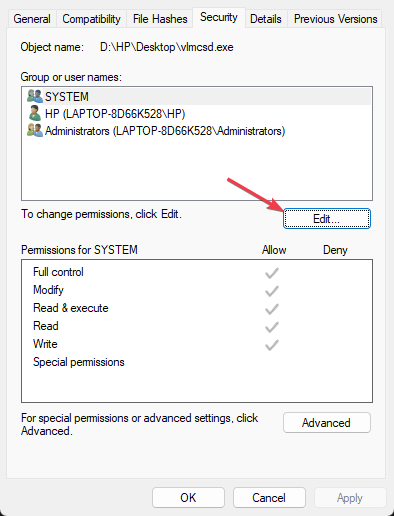Open the Previous Versions tab
The image size is (394, 516).
pyautogui.click(x=335, y=19)
